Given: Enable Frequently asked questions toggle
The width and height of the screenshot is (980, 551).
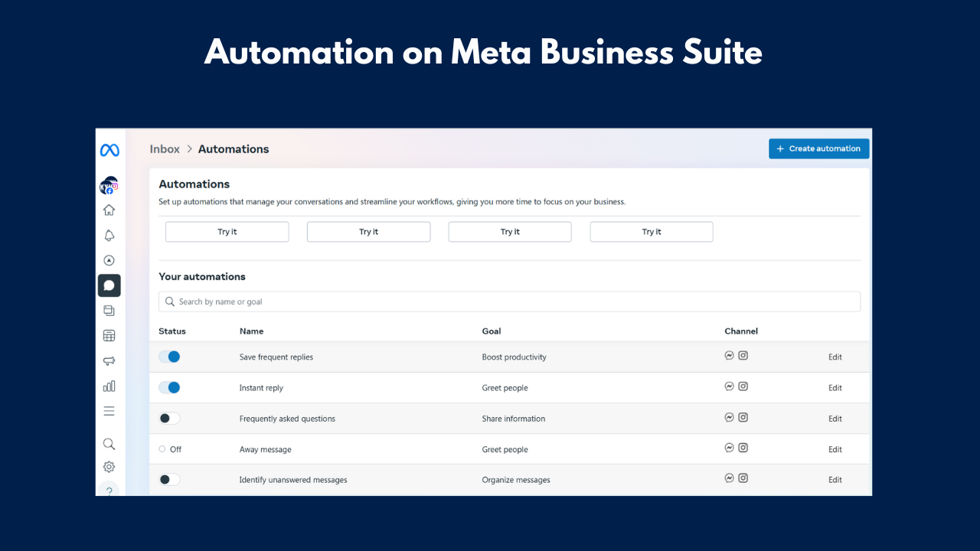Looking at the screenshot, I should pyautogui.click(x=169, y=419).
